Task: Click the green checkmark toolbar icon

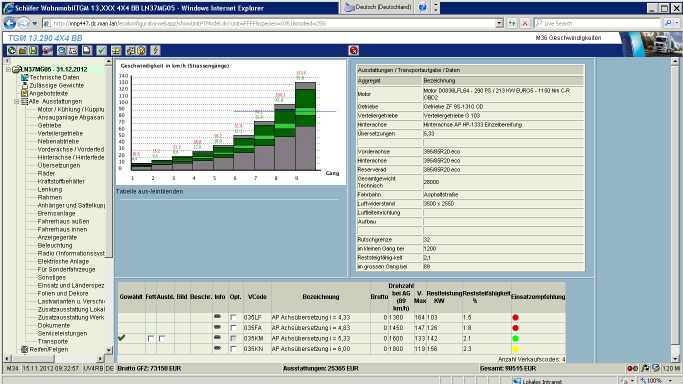Action: click(101, 51)
